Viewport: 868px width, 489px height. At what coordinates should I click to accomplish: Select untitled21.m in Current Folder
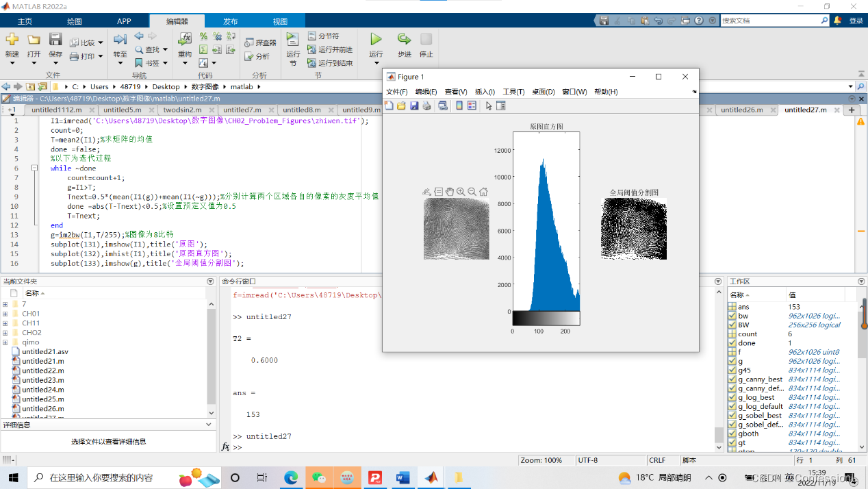click(42, 361)
